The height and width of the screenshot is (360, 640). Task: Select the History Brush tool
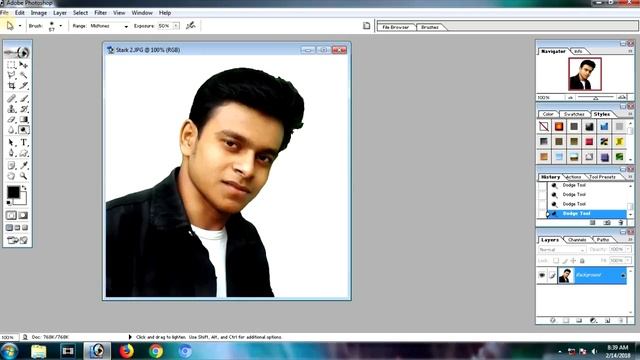(24, 109)
